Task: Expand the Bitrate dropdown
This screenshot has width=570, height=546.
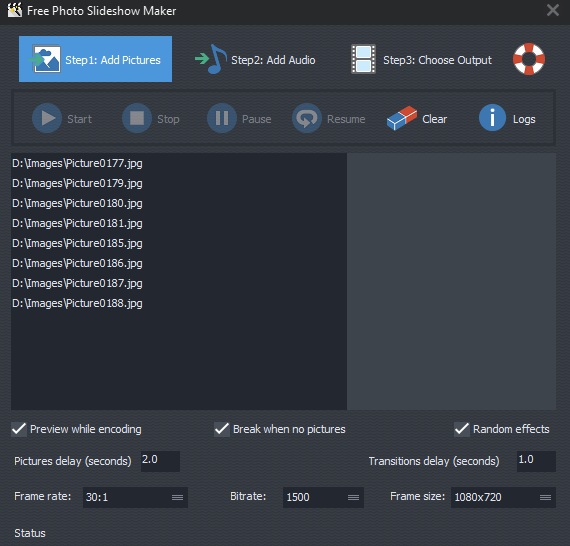Action: click(323, 497)
